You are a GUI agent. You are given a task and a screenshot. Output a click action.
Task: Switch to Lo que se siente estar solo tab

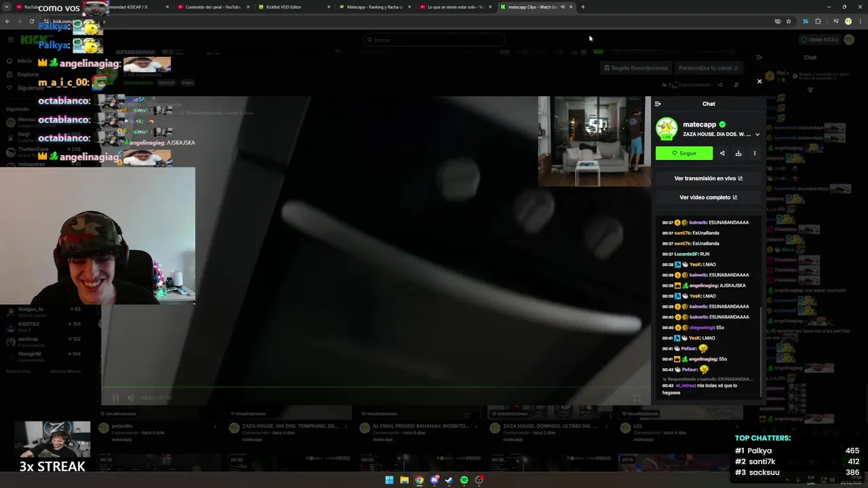456,7
